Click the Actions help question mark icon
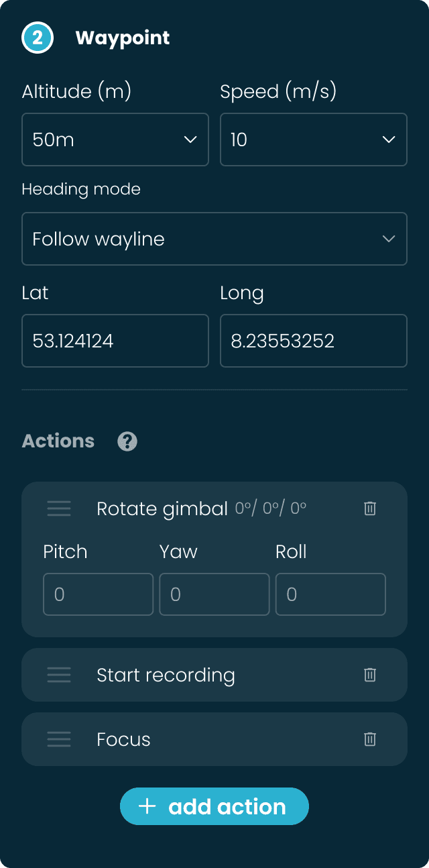 coord(127,441)
